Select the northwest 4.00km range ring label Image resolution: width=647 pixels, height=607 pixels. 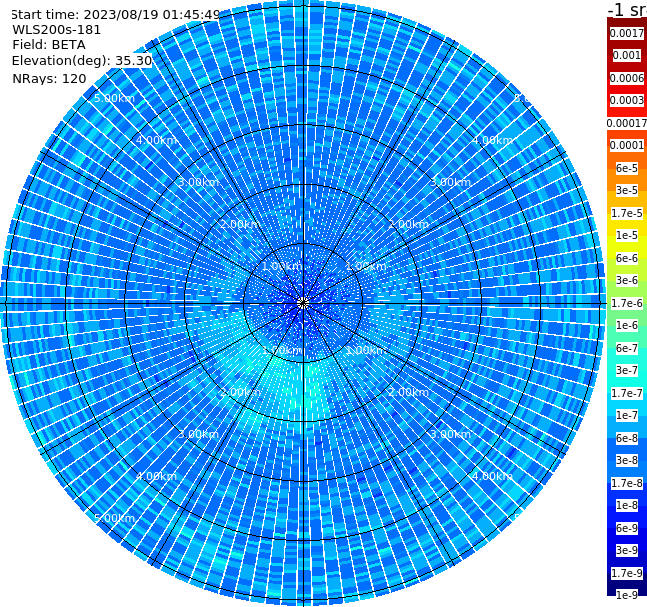(156, 140)
